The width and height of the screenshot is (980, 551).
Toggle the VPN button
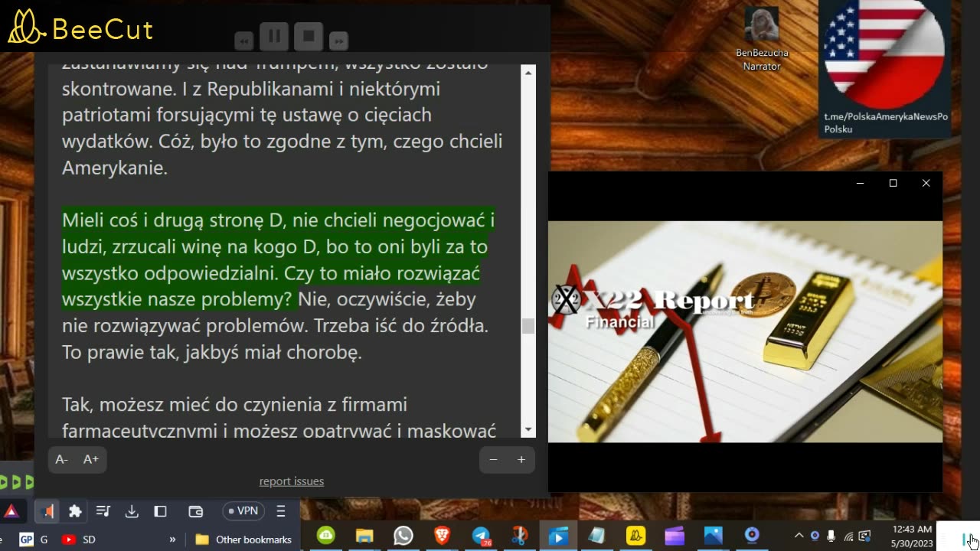pos(243,511)
